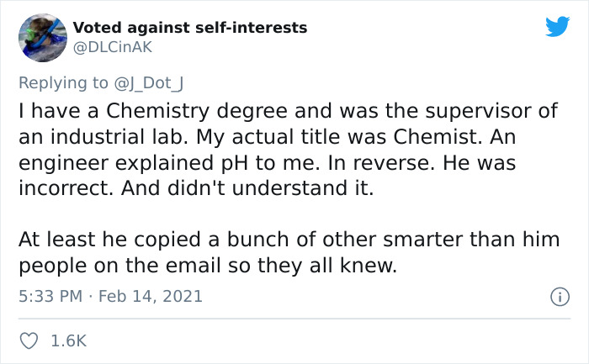Open the tweet author's profile picture

42,38
